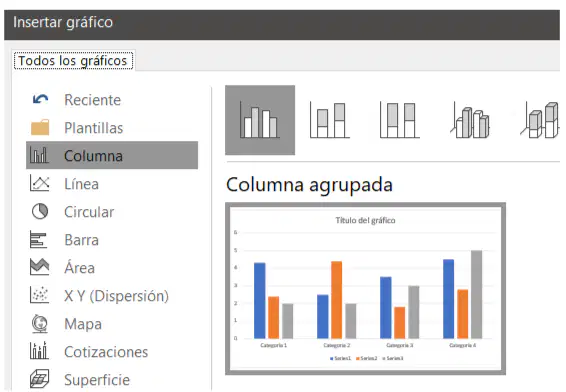566x392 pixels.
Task: Open the Plantillas folder category
Action: [112, 128]
